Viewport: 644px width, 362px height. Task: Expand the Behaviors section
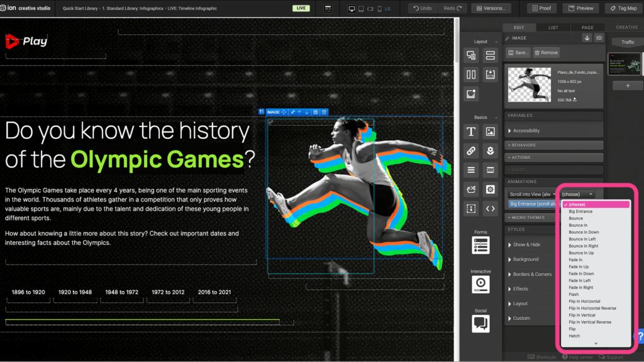click(x=554, y=145)
